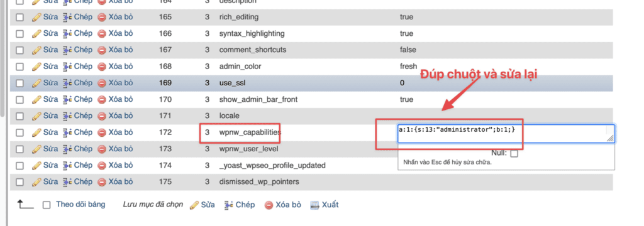The width and height of the screenshot is (644, 226).
Task: Click the red delete icon in row 165
Action: pos(102,18)
